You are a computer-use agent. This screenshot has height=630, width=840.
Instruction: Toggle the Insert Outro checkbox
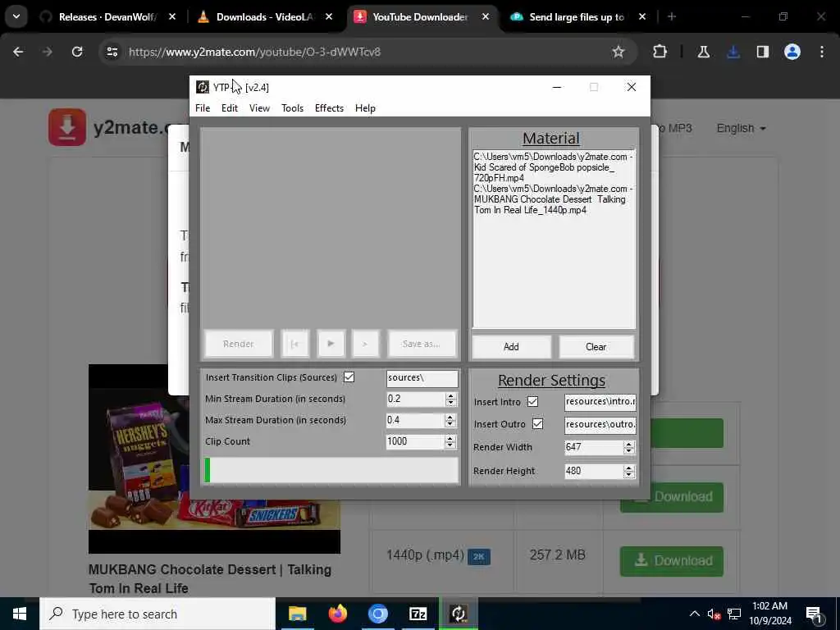pos(538,424)
